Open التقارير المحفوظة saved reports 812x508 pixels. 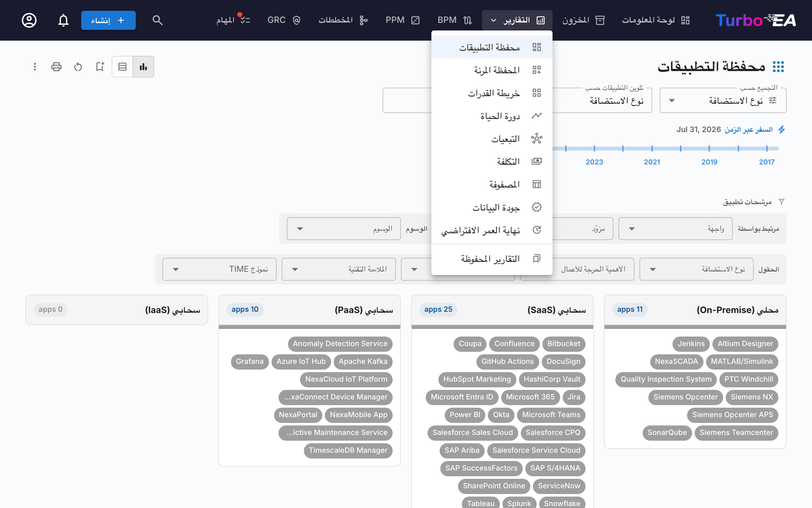tap(492, 258)
